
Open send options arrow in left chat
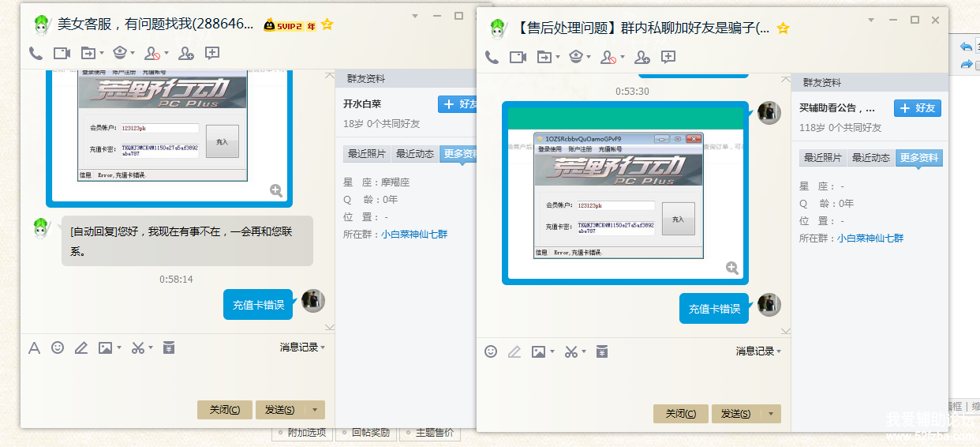(315, 410)
